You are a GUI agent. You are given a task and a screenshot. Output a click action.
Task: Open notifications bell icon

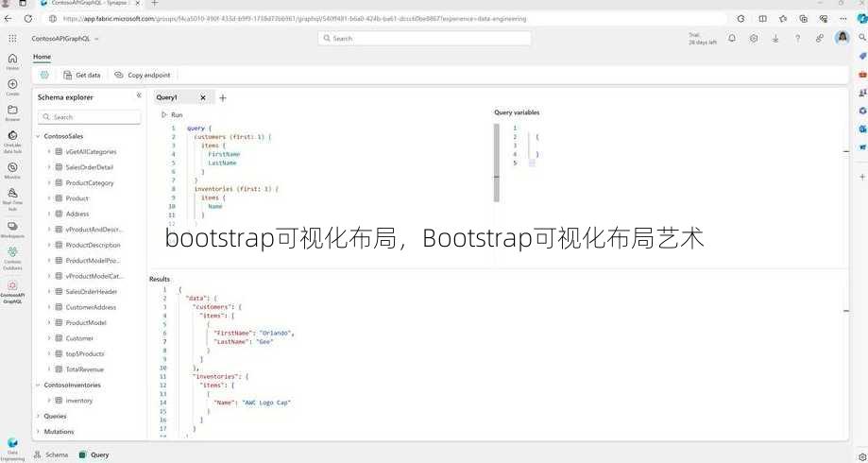[732, 38]
